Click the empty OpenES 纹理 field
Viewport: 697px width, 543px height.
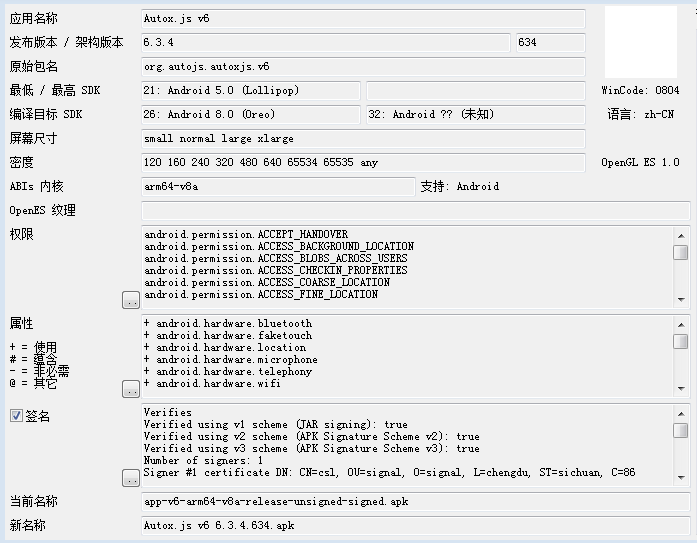416,211
